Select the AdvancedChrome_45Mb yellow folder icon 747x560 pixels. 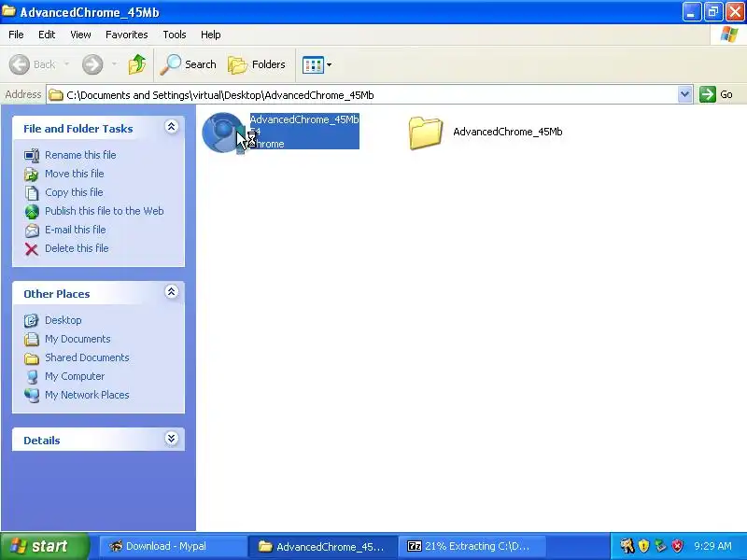click(425, 133)
